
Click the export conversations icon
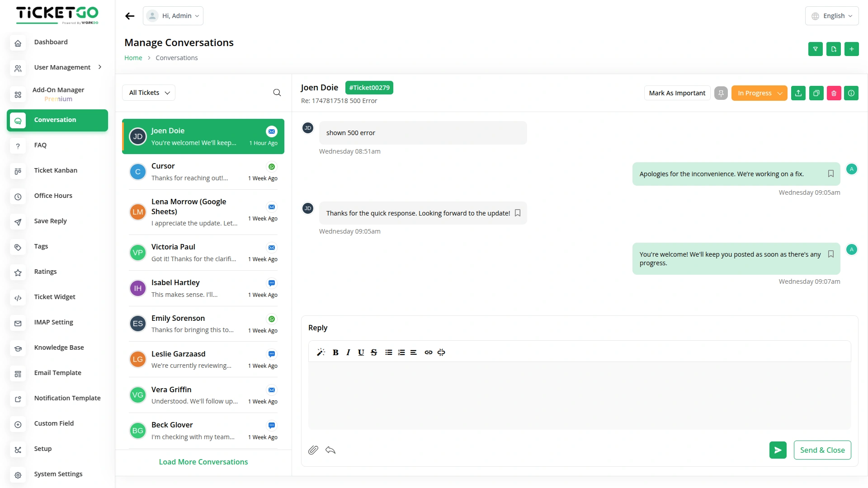click(x=834, y=49)
